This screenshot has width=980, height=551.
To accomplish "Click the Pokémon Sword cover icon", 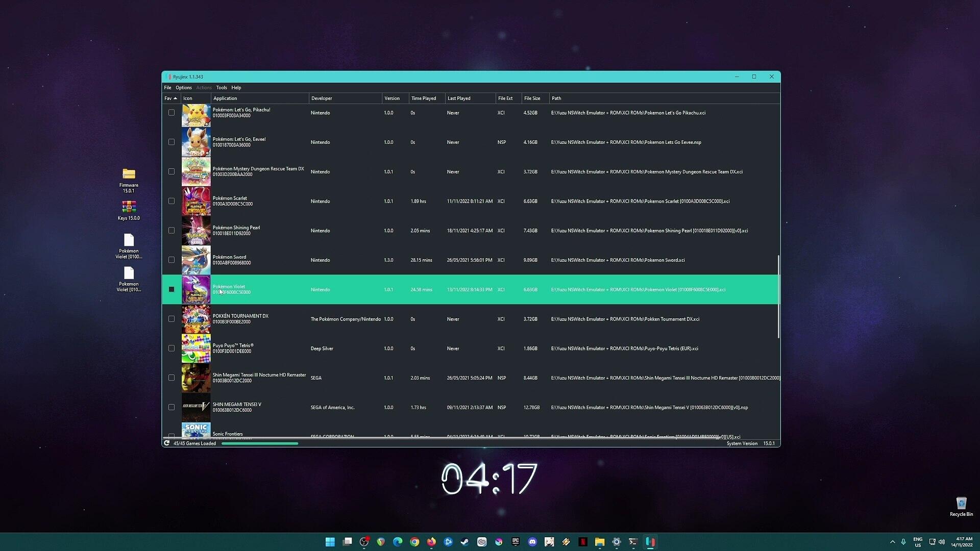I will tap(196, 260).
